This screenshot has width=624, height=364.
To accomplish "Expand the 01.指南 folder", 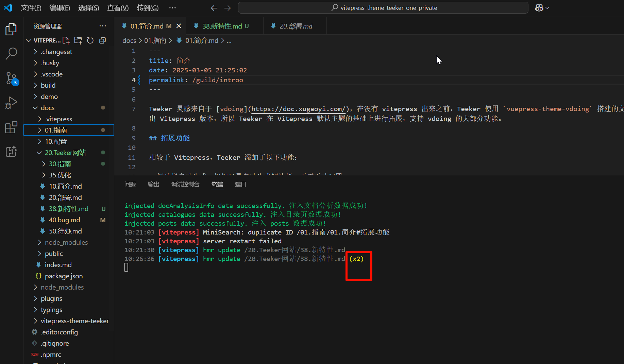I will pos(69,130).
